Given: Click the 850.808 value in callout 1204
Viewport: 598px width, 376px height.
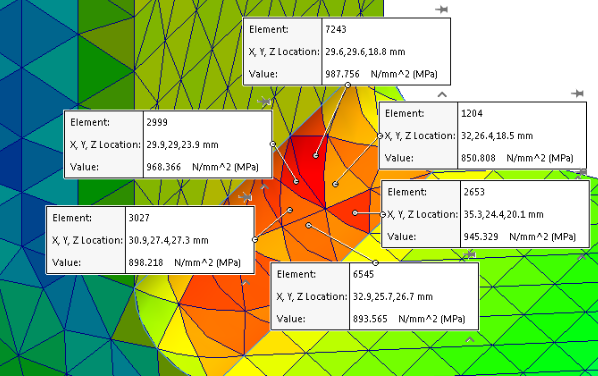Looking at the screenshot, I should [x=478, y=158].
